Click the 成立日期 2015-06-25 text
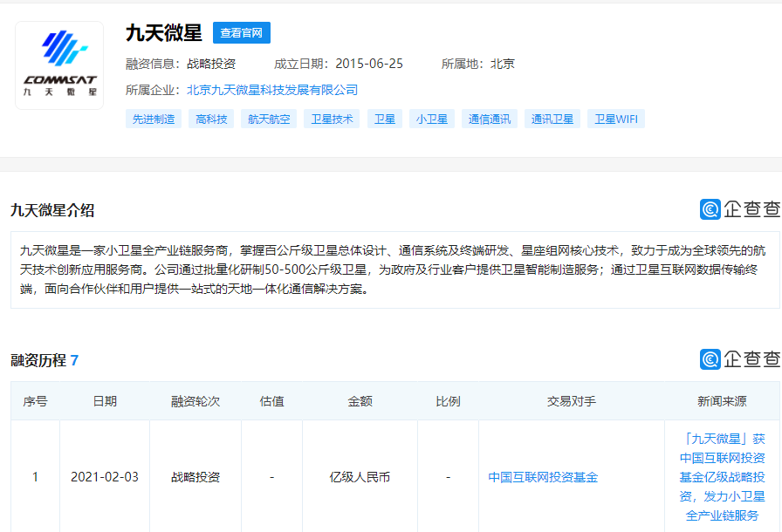 (x=338, y=64)
